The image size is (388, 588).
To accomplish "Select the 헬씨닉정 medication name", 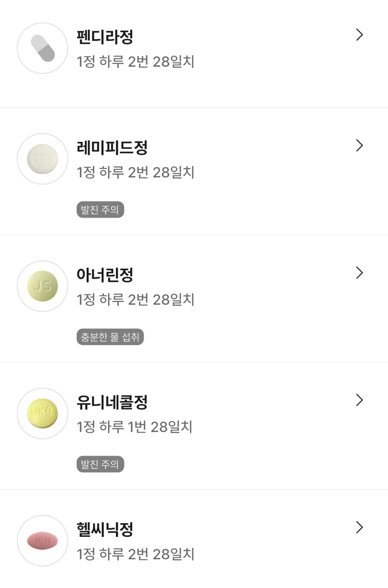I will pyautogui.click(x=105, y=529).
